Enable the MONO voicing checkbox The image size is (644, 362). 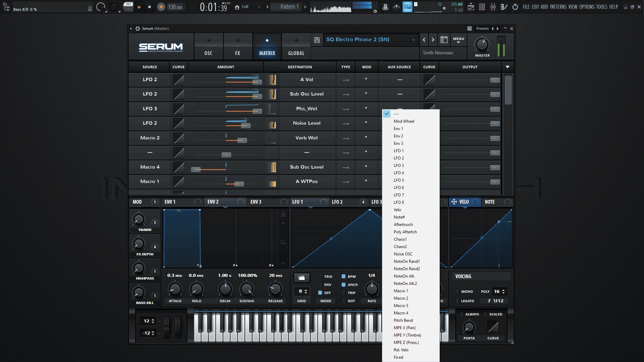click(457, 292)
